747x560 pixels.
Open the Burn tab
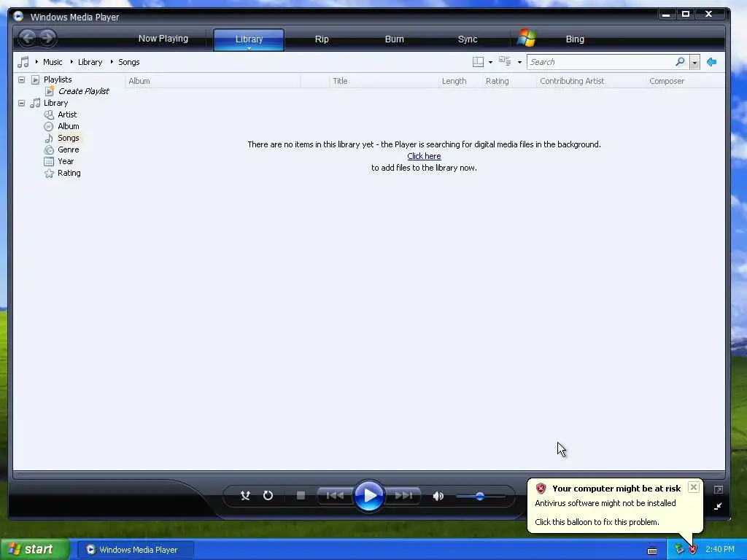[x=394, y=39]
